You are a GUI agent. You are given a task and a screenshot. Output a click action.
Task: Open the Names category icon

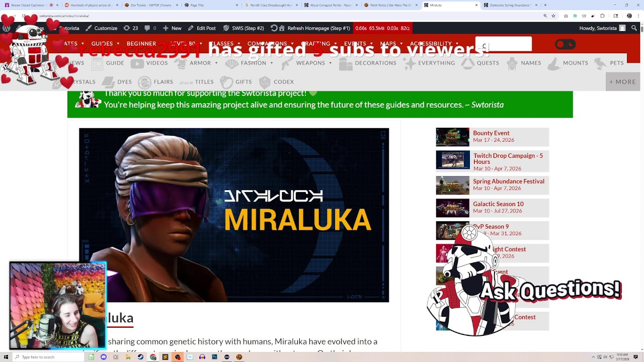pyautogui.click(x=524, y=63)
